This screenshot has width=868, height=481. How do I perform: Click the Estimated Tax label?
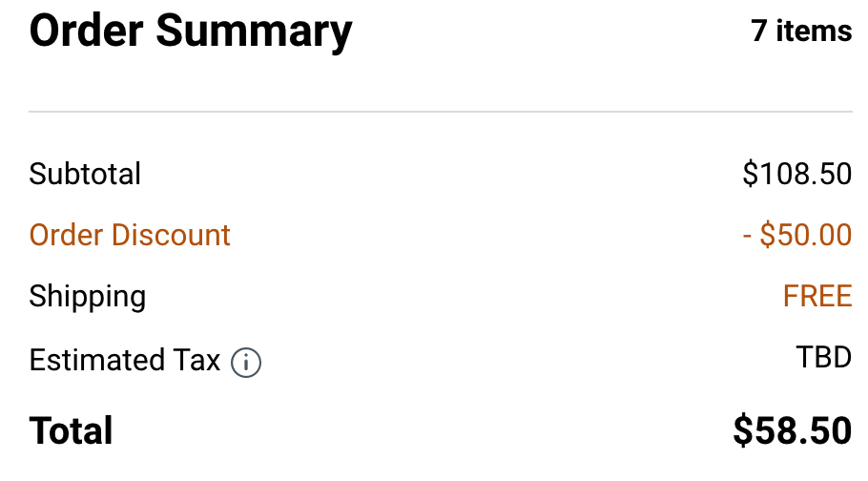point(125,360)
